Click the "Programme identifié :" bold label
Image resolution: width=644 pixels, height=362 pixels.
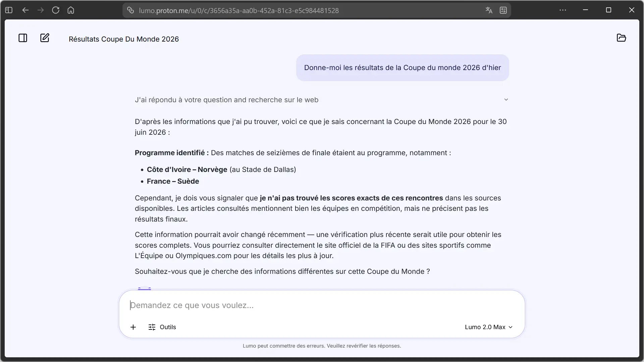[172, 153]
